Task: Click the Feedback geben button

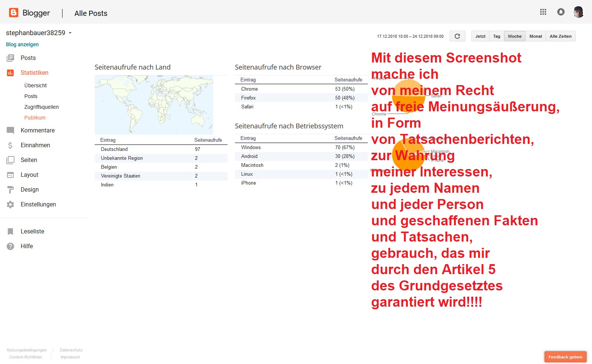Action: pos(565,357)
